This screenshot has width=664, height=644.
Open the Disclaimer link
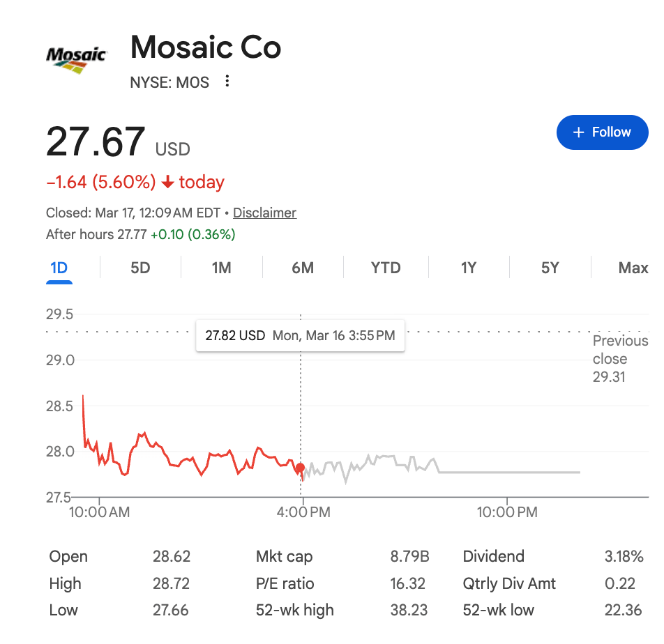(264, 213)
